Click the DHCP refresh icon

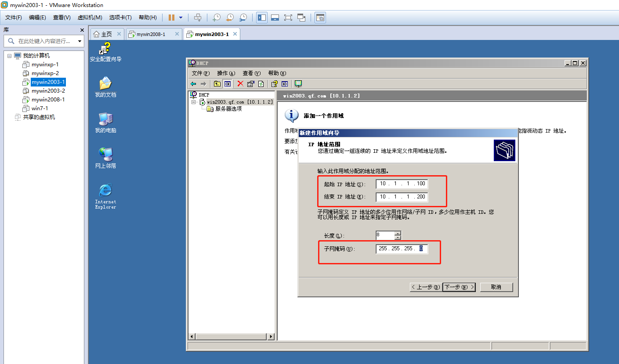point(261,84)
